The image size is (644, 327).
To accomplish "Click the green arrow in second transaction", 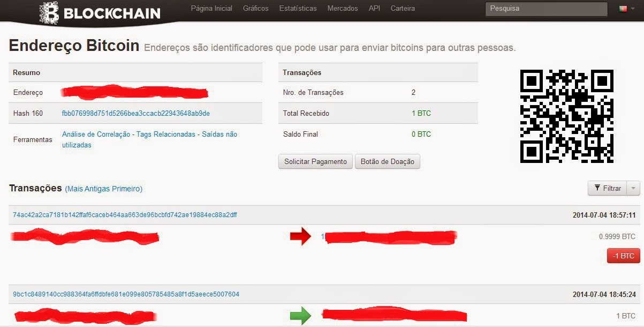I will pyautogui.click(x=301, y=315).
